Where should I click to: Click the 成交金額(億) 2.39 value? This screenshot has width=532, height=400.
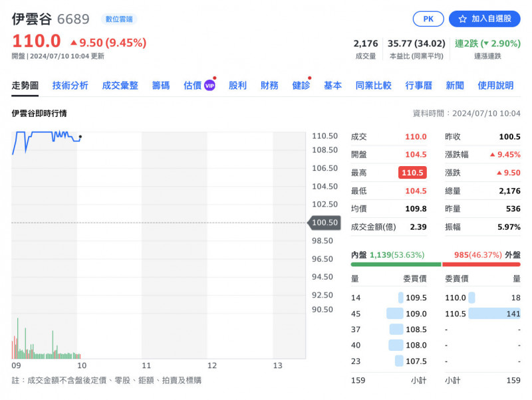[x=418, y=227]
